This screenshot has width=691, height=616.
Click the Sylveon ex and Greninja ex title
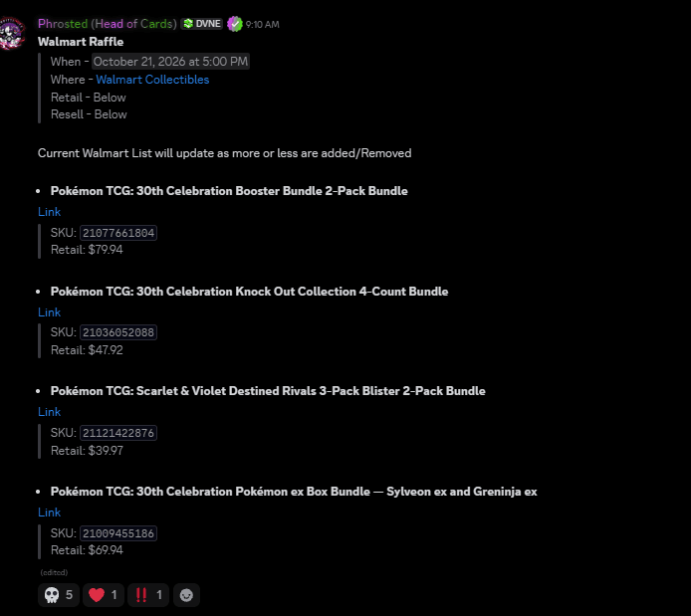click(x=294, y=492)
